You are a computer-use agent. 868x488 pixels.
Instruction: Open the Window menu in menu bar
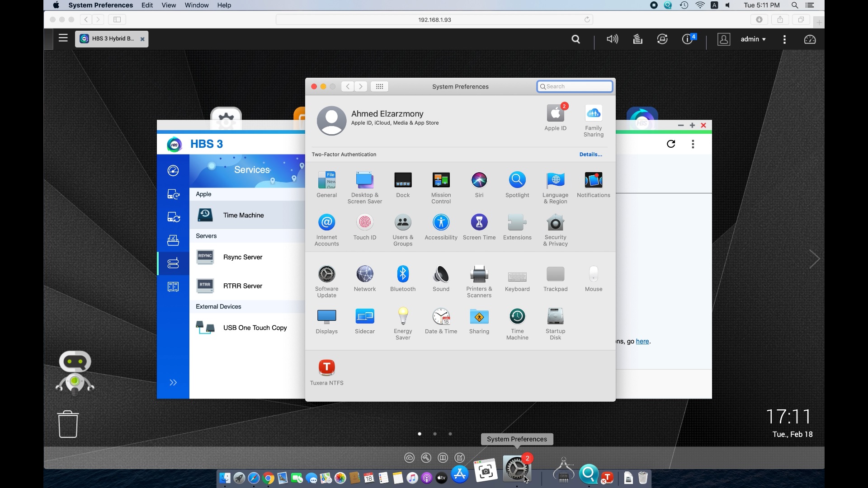pyautogui.click(x=197, y=5)
